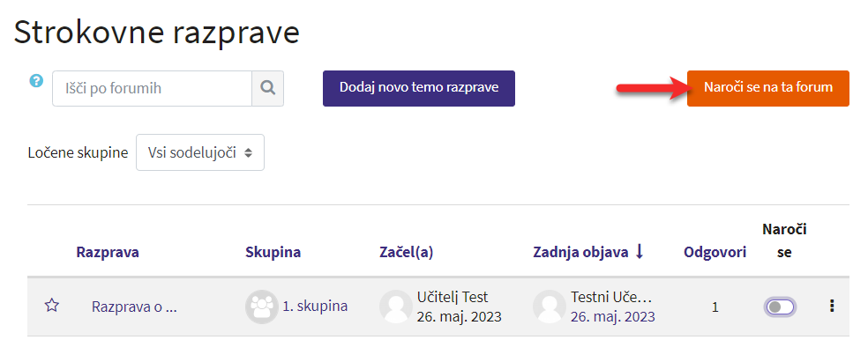Sort by Začel(a) column header
This screenshot has height=340, width=868.
tap(407, 253)
